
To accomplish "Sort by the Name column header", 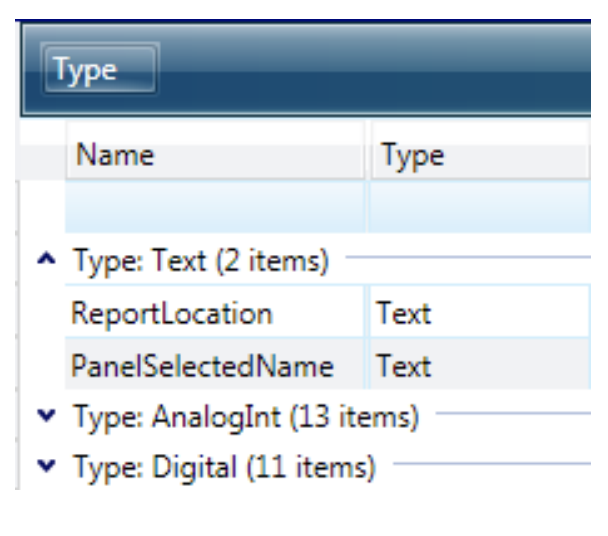I will click(x=216, y=156).
